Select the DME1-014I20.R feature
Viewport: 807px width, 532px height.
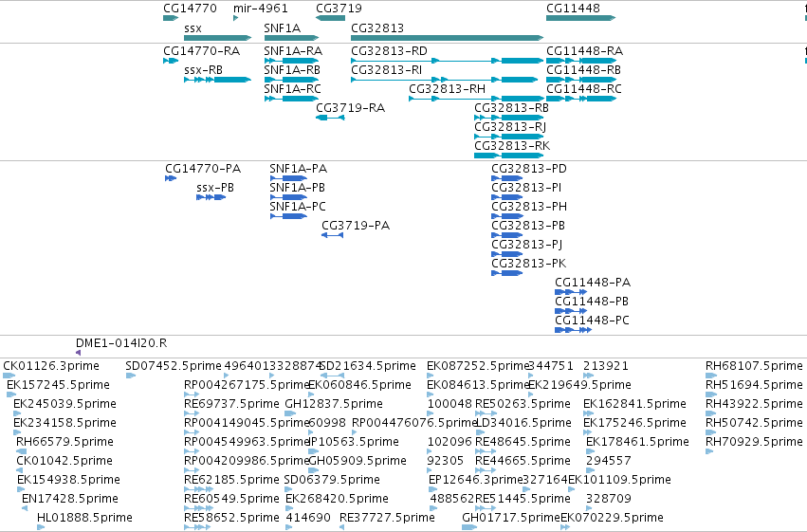point(78,353)
